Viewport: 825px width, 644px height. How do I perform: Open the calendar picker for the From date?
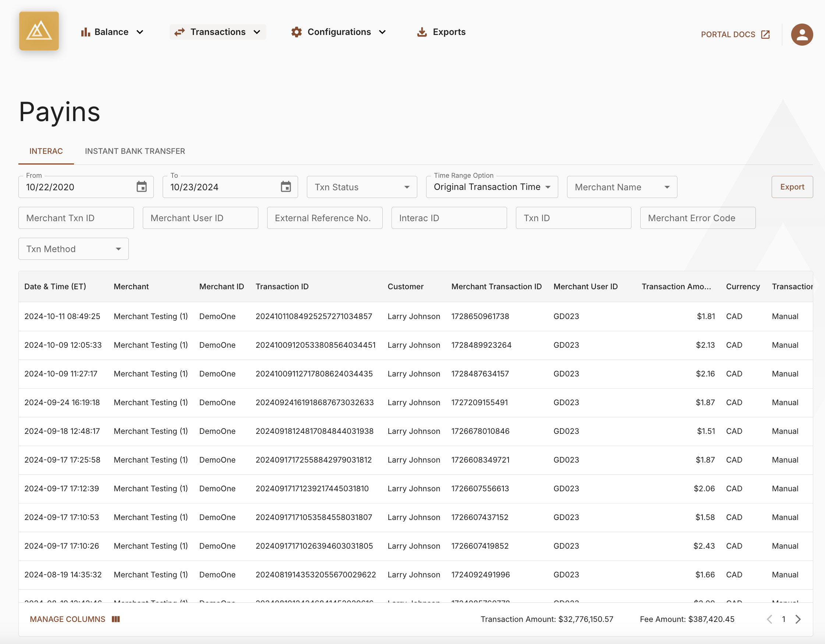[142, 187]
